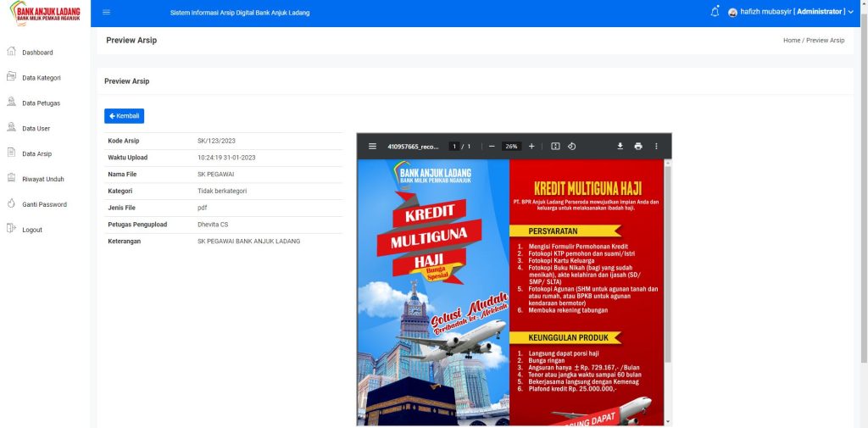Click the Data Kategori folder icon
Viewport: 868px width, 428px height.
click(x=11, y=76)
